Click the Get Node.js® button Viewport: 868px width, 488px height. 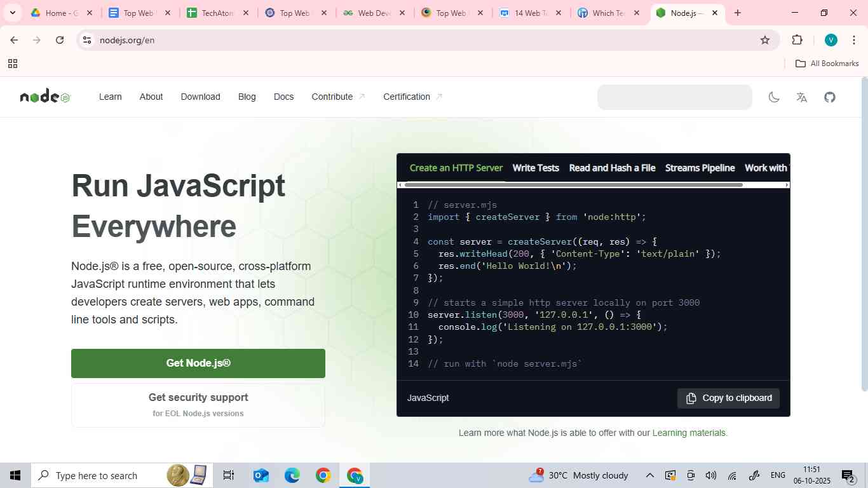[198, 363]
